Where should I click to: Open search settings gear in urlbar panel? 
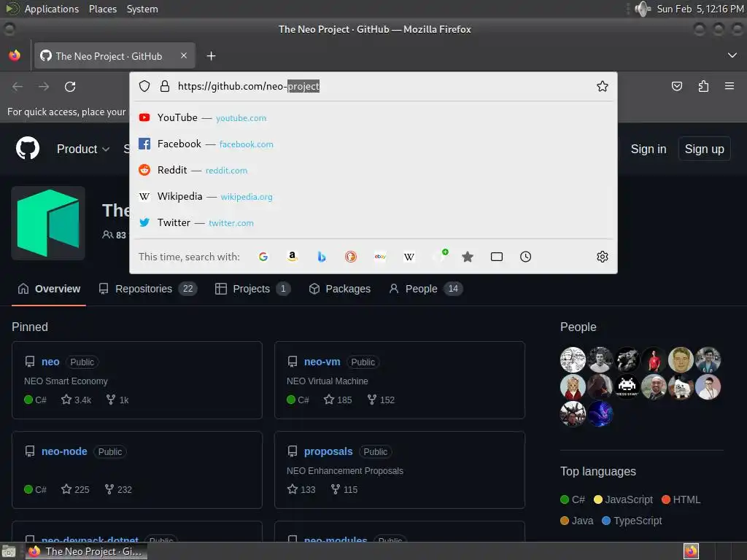(x=602, y=257)
